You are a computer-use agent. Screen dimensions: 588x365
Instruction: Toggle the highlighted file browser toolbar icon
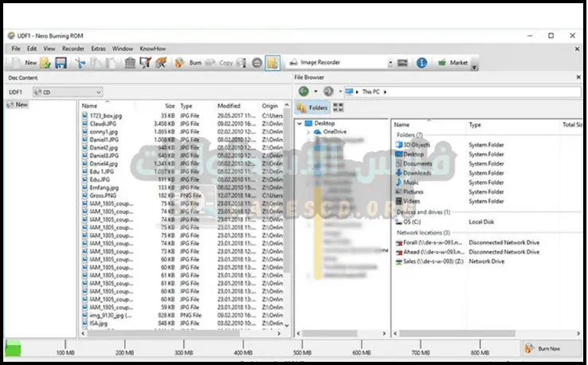[x=272, y=62]
